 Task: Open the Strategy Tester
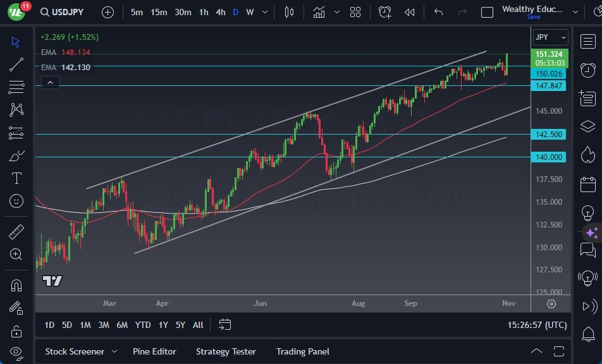(226, 351)
